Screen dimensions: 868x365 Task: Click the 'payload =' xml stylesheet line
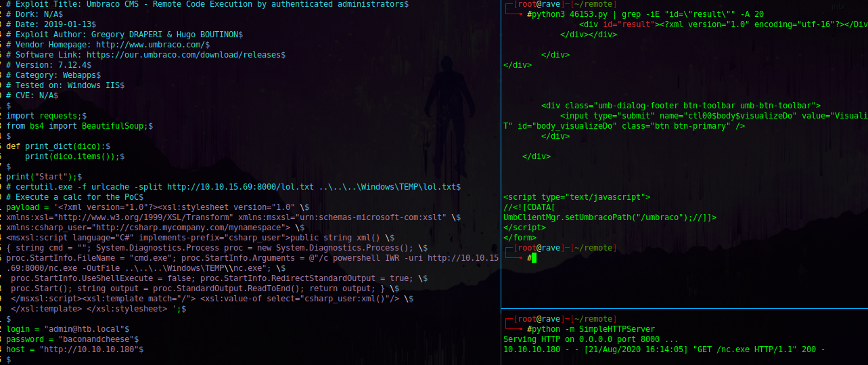(x=158, y=207)
